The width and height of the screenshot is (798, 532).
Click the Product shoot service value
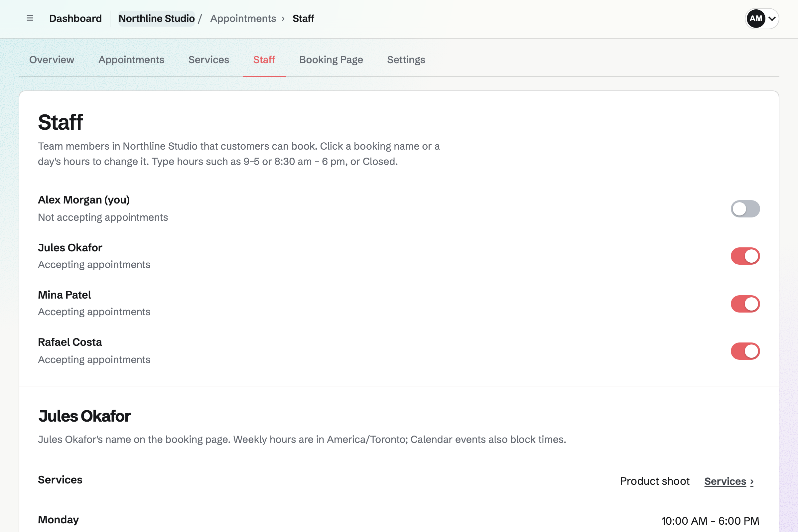pos(655,481)
